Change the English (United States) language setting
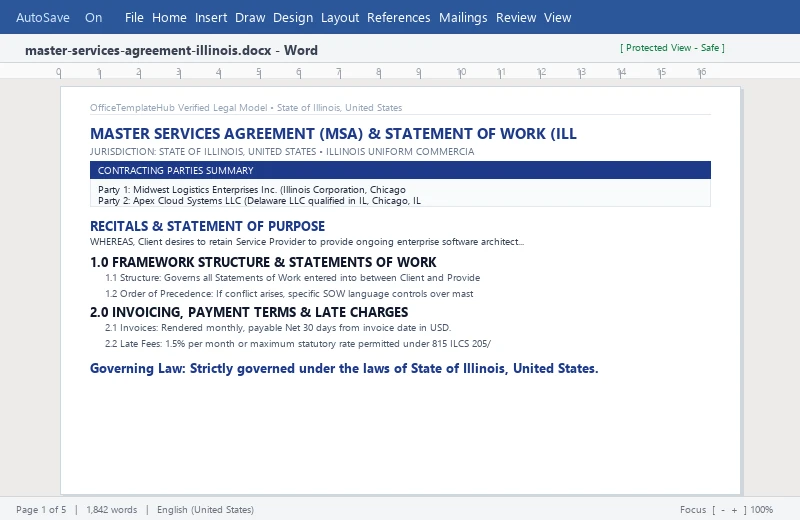800x520 pixels. (205, 509)
